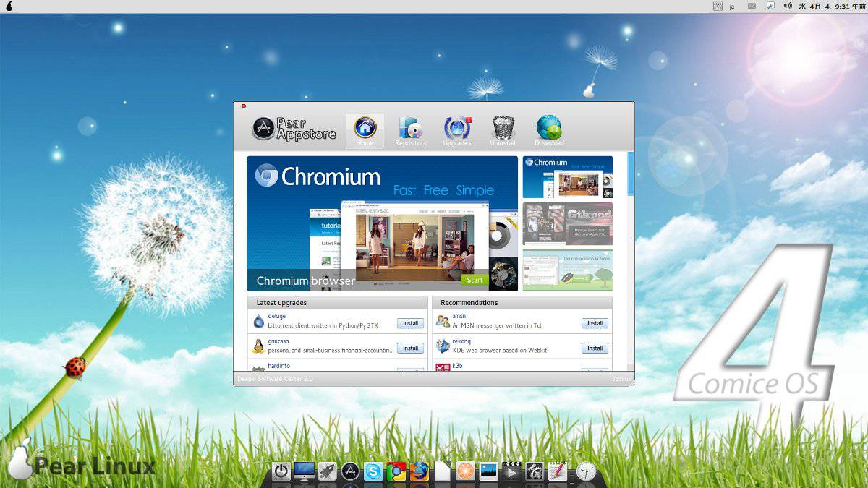The width and height of the screenshot is (868, 488).
Task: Open the orange slice dock icon
Action: 465,471
